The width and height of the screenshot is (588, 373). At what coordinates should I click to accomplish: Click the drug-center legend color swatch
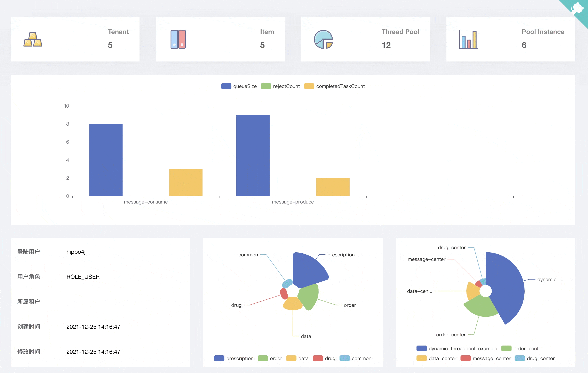point(520,358)
